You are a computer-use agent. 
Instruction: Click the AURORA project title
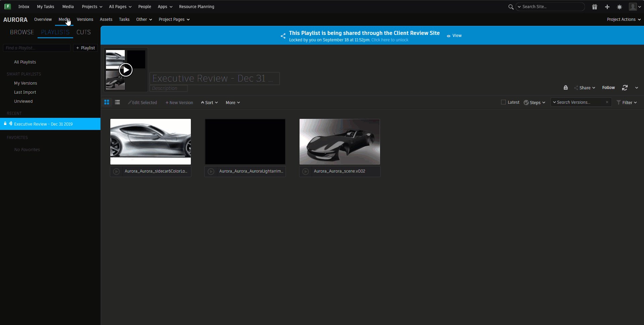[15, 20]
